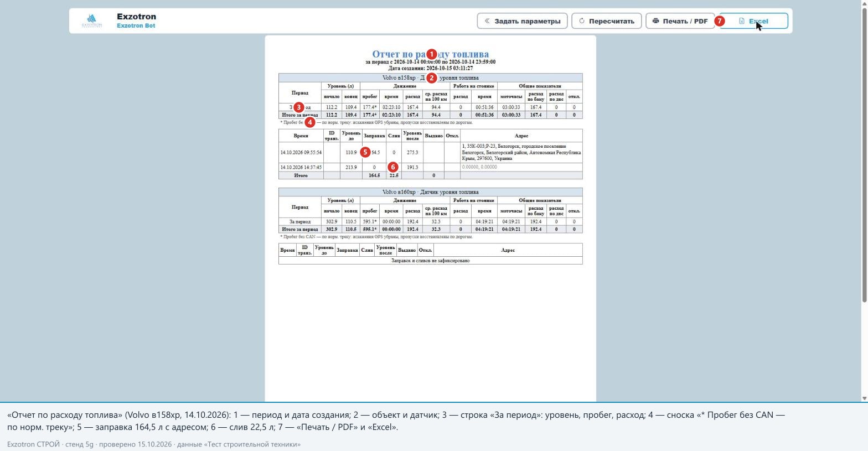Click the Белогорск address cell
868x451 pixels.
pyautogui.click(x=521, y=152)
